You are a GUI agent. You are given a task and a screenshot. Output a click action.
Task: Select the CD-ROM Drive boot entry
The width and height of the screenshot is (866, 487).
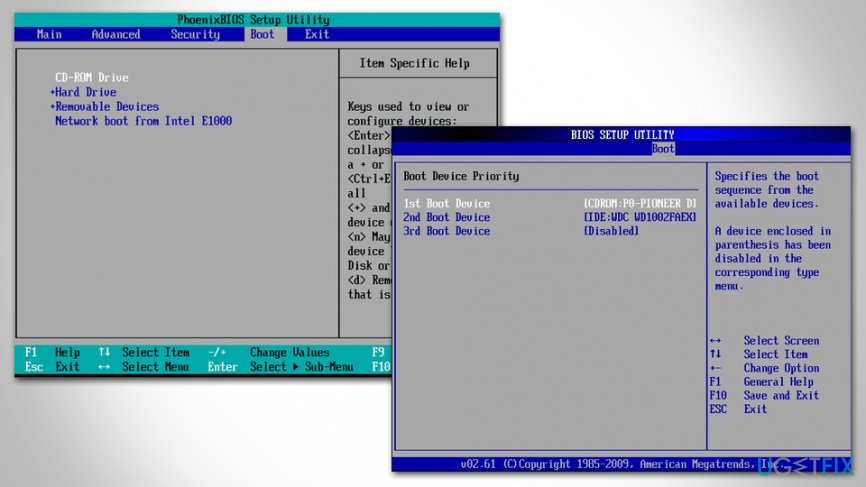pyautogui.click(x=92, y=77)
